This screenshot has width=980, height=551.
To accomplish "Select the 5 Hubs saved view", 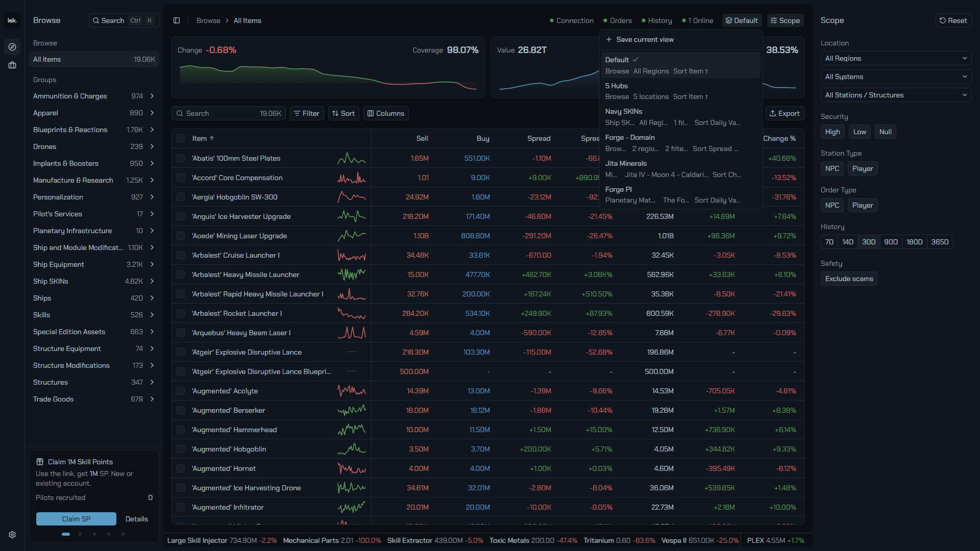I will pyautogui.click(x=681, y=91).
